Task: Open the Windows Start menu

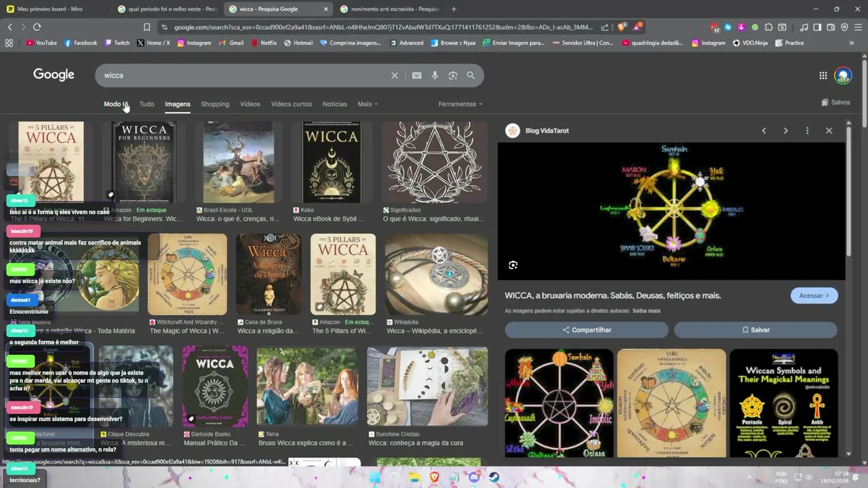Action: pyautogui.click(x=374, y=477)
